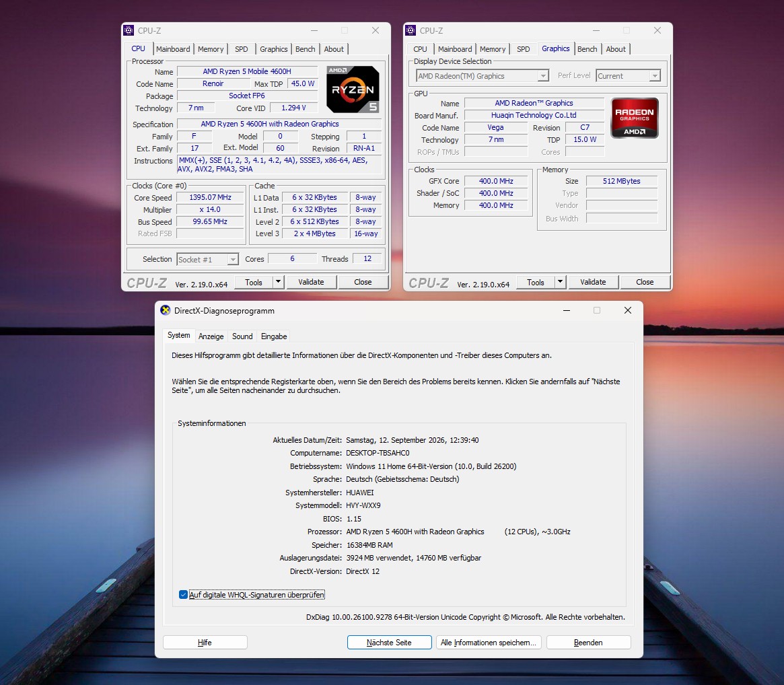This screenshot has width=784, height=685.
Task: Switch to Memory tab in right CPU-Z window
Action: pyautogui.click(x=493, y=49)
